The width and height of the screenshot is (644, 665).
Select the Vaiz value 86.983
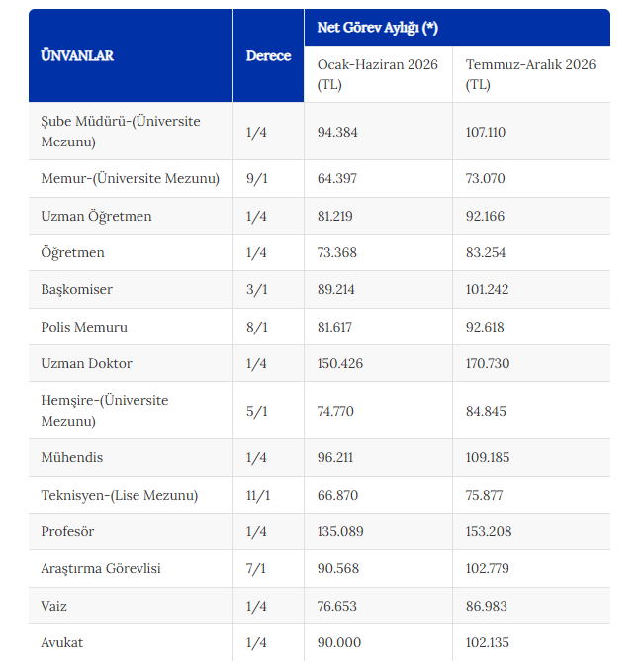[487, 606]
